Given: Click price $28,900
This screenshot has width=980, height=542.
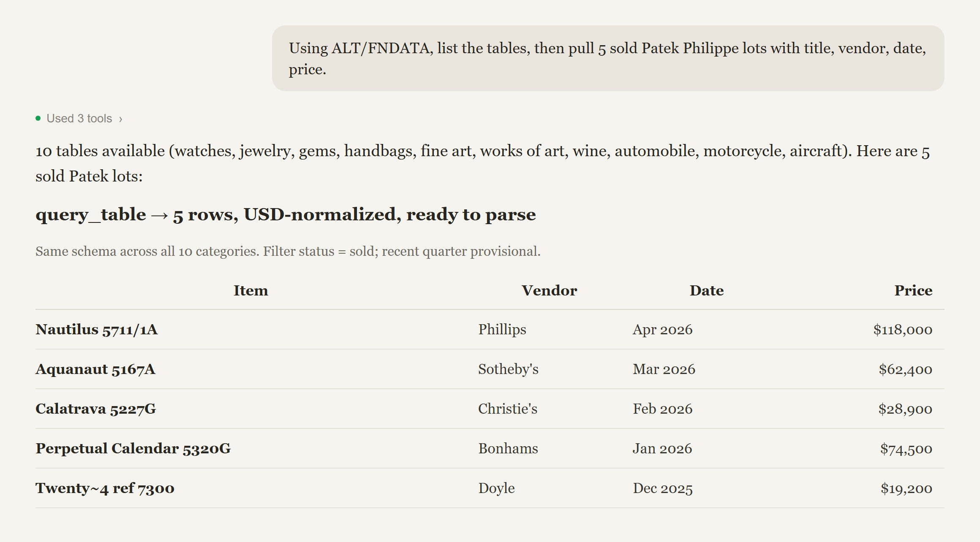Looking at the screenshot, I should 905,409.
